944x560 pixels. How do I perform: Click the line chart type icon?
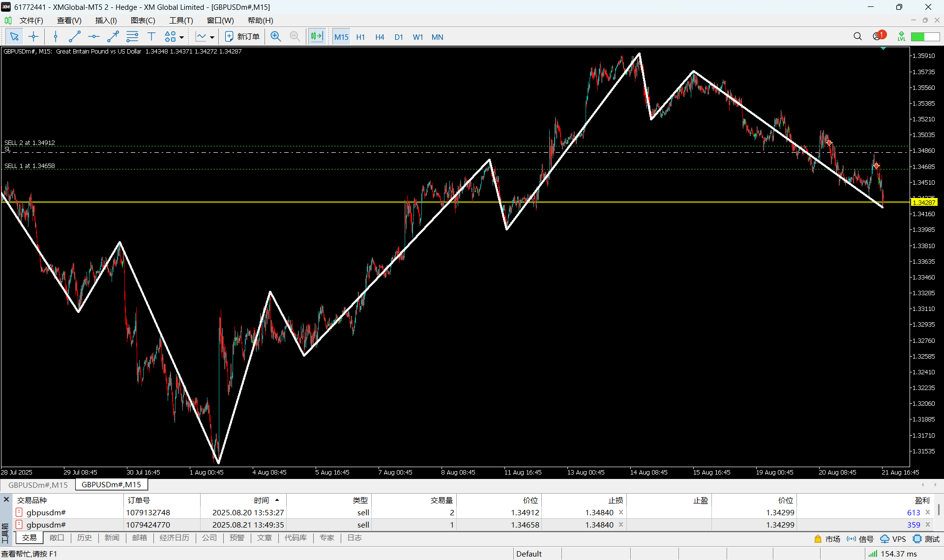tap(201, 37)
